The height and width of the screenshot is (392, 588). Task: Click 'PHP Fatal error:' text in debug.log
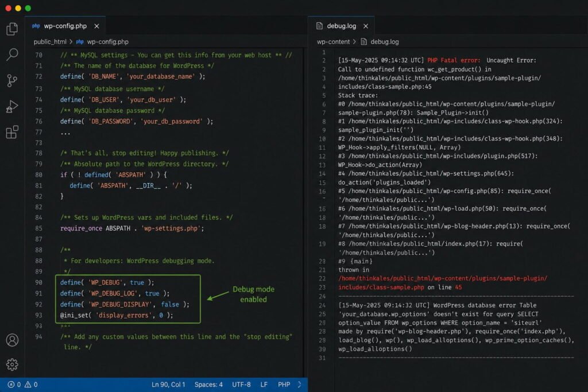[x=454, y=60]
